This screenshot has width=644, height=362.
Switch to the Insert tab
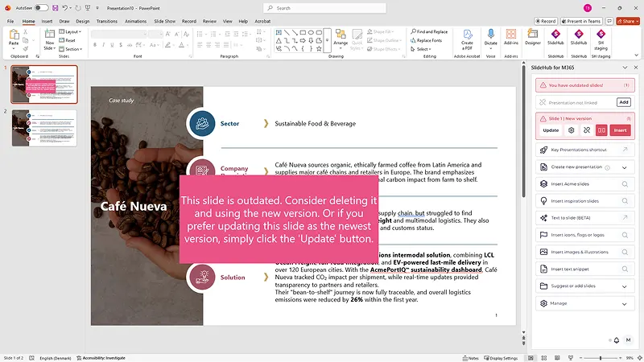pos(47,21)
